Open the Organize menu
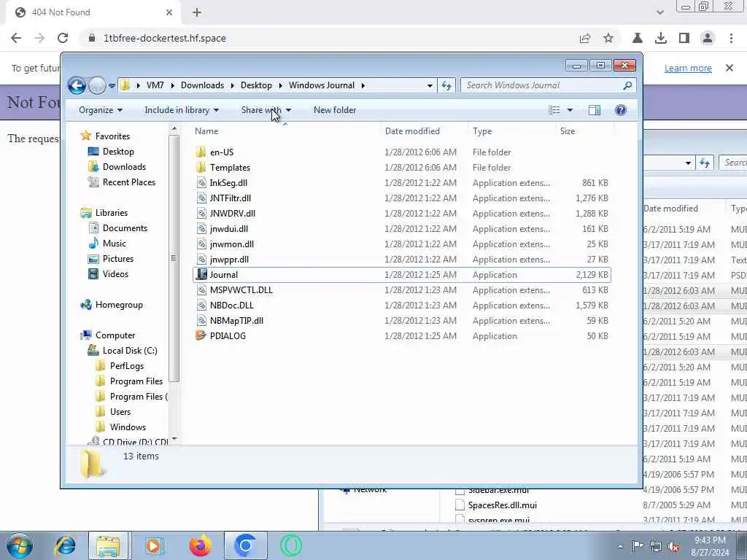 pyautogui.click(x=101, y=110)
